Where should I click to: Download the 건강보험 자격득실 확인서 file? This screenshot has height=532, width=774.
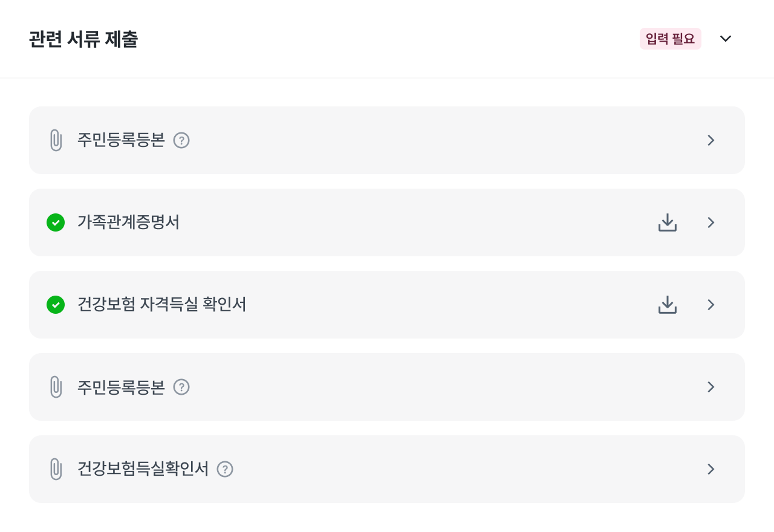pos(667,305)
